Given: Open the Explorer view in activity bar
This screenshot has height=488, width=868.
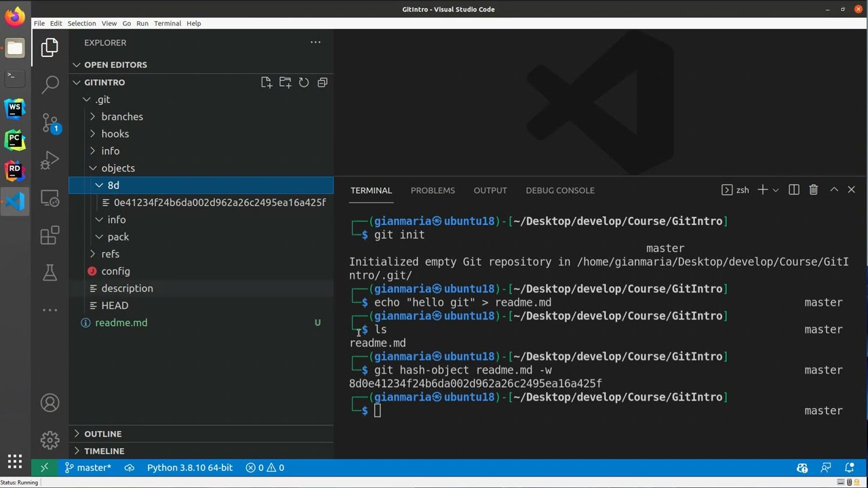Looking at the screenshot, I should (50, 47).
